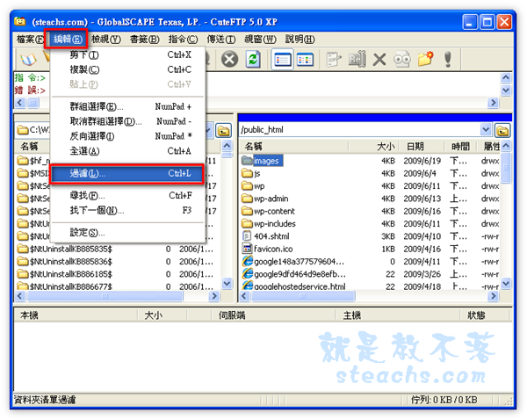This screenshot has width=527, height=420.
Task: Select google148a377579604... file row
Action: (370, 262)
